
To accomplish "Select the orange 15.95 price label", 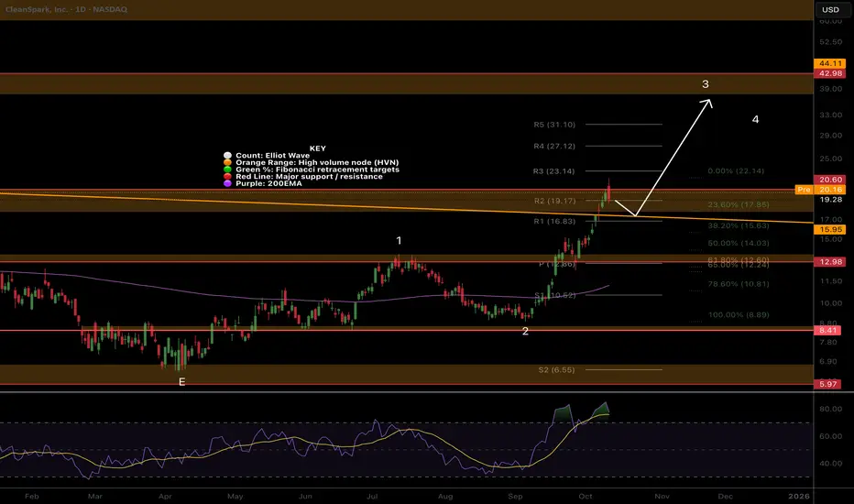I will tap(830, 230).
